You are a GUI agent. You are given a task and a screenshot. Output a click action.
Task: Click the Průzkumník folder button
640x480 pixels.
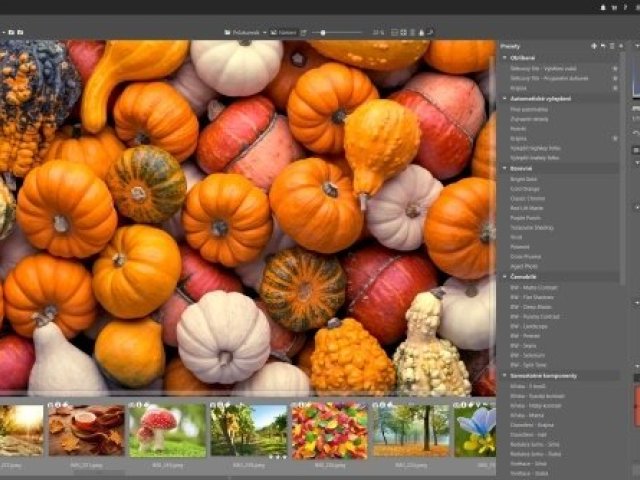(x=242, y=32)
